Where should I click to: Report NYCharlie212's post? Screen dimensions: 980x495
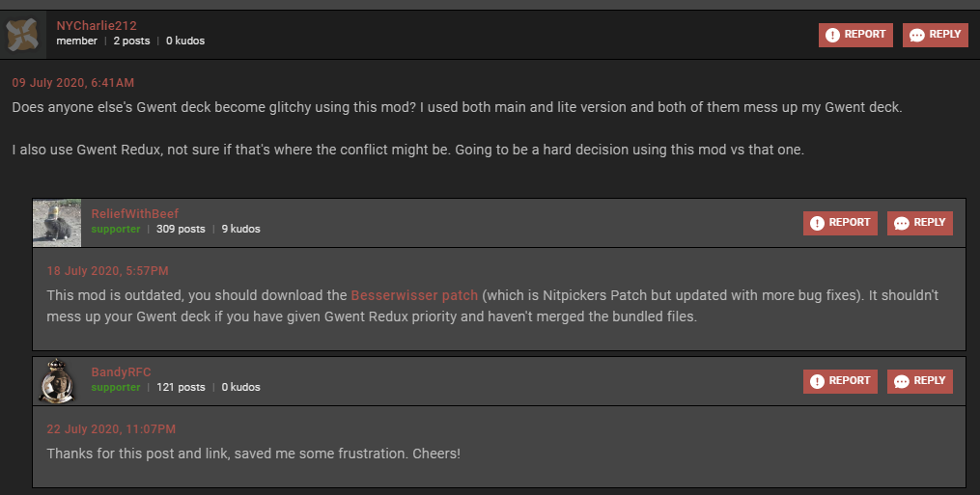pyautogui.click(x=855, y=35)
